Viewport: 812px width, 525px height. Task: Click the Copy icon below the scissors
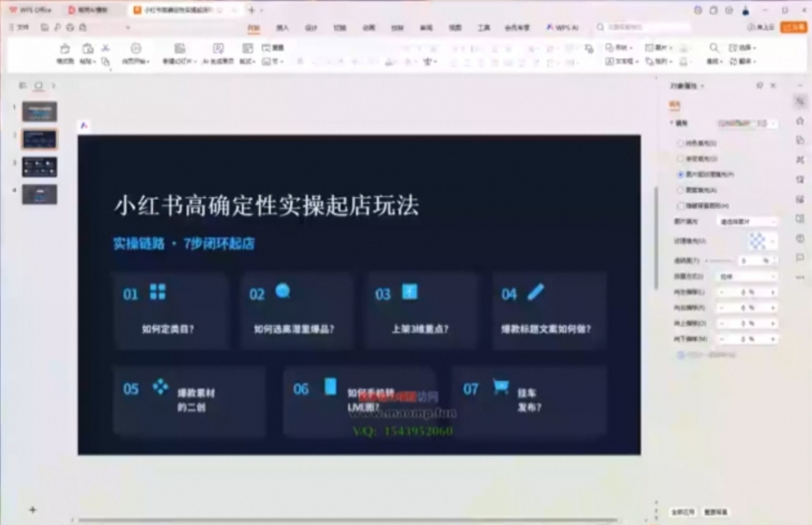(105, 61)
